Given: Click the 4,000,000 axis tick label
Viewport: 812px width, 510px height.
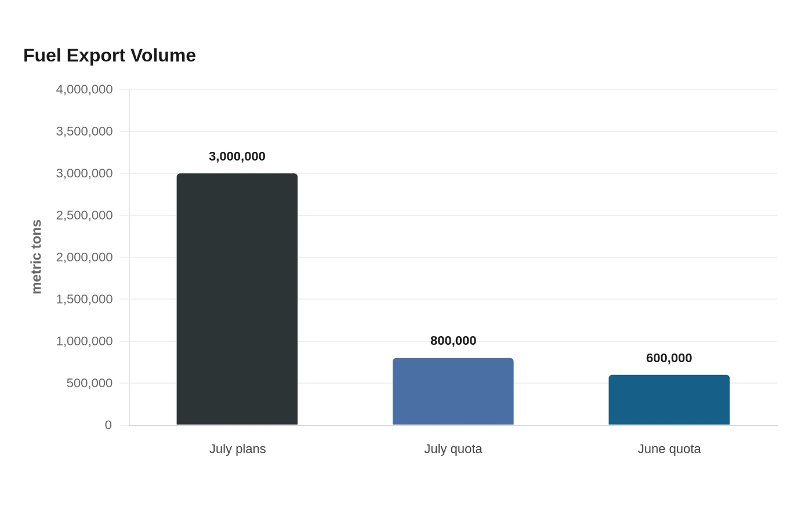Looking at the screenshot, I should click(x=84, y=89).
